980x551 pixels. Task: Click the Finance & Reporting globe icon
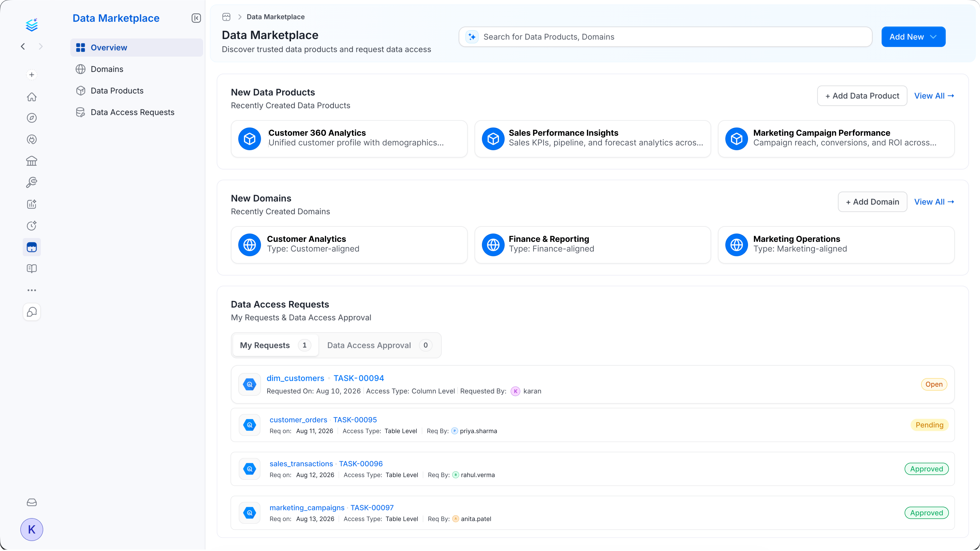493,245
